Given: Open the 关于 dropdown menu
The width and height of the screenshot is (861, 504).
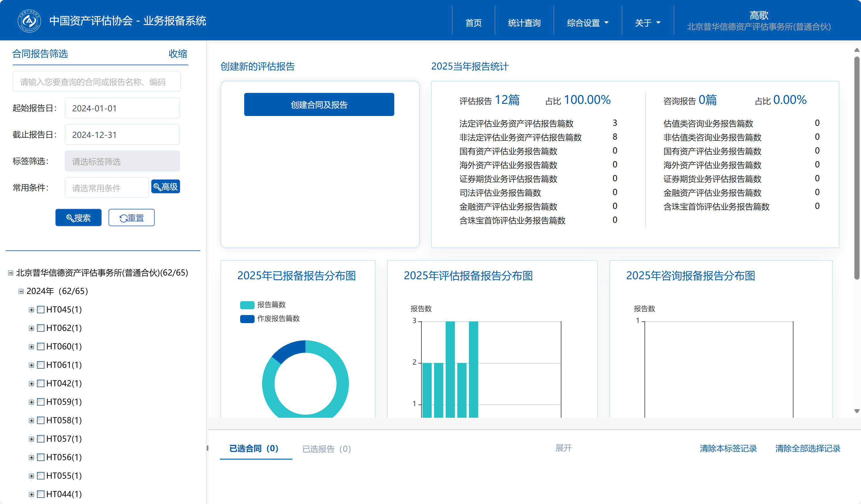Looking at the screenshot, I should [647, 23].
